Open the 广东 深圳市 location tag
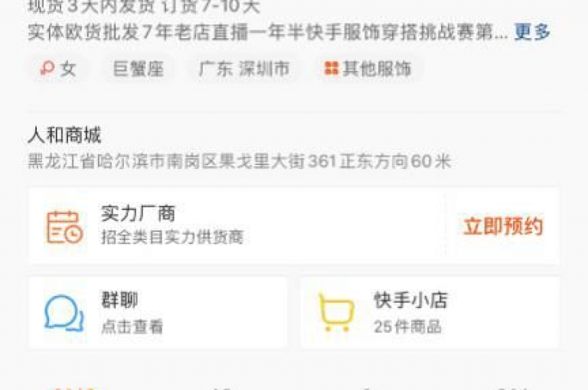 point(244,69)
